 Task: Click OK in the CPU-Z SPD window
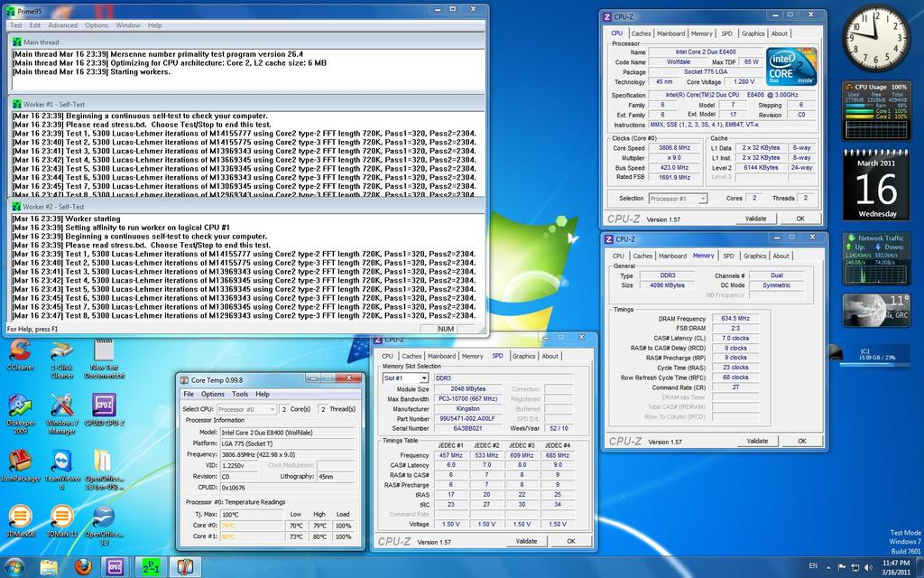pyautogui.click(x=571, y=541)
